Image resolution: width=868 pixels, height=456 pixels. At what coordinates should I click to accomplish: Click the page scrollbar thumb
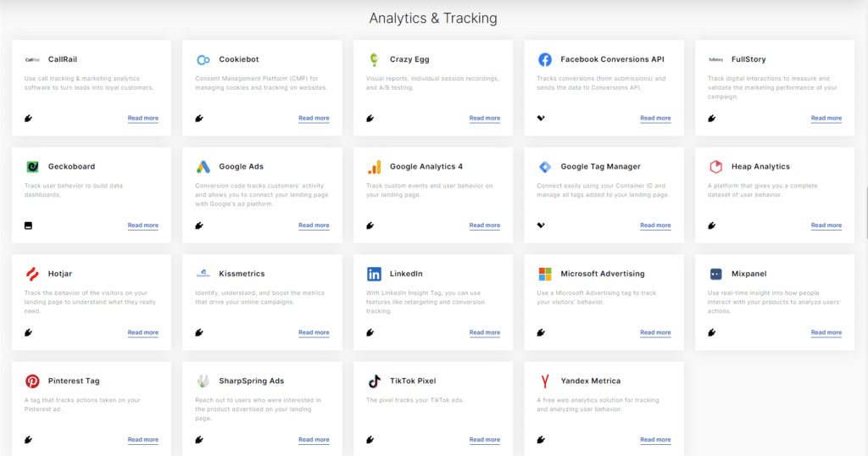tap(866, 213)
